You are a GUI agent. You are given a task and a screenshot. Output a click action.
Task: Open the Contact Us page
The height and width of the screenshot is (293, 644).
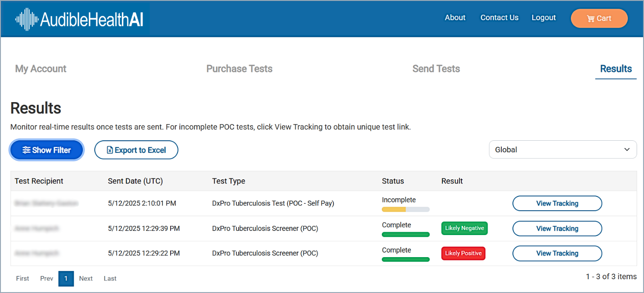pos(499,17)
